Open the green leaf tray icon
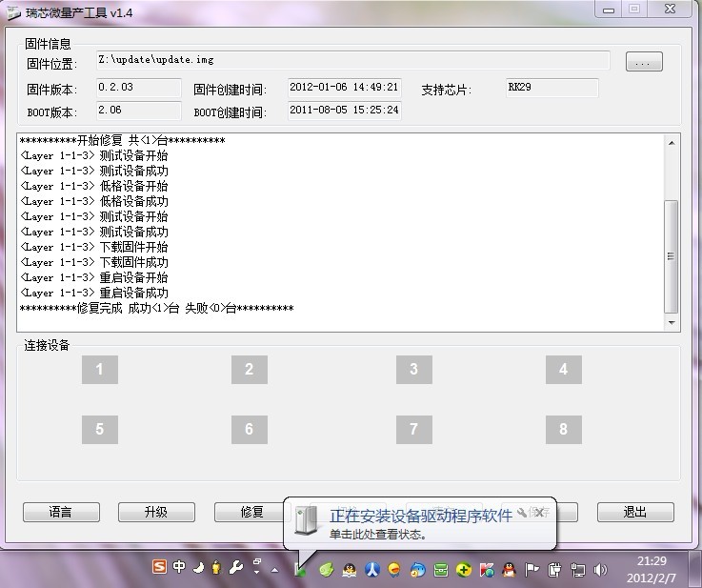This screenshot has height=588, width=702. [327, 570]
